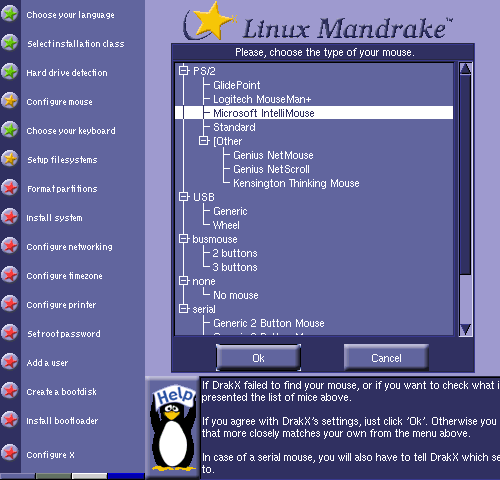Click the green star beside Choose your language
Viewport: 500px width, 480px height.
point(10,14)
